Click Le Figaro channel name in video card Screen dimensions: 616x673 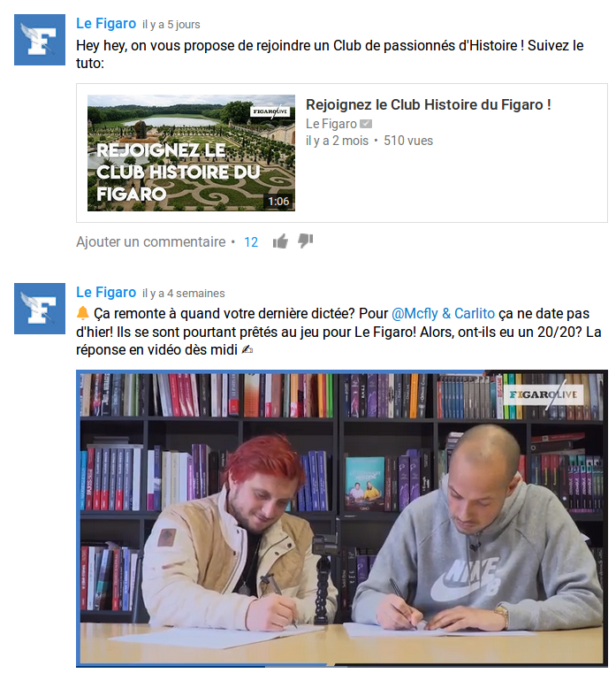tap(331, 124)
